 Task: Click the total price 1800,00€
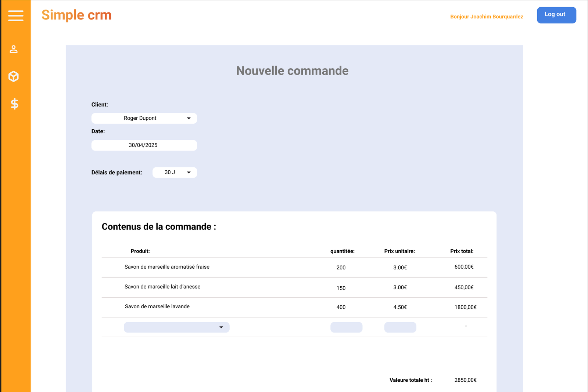(466, 307)
